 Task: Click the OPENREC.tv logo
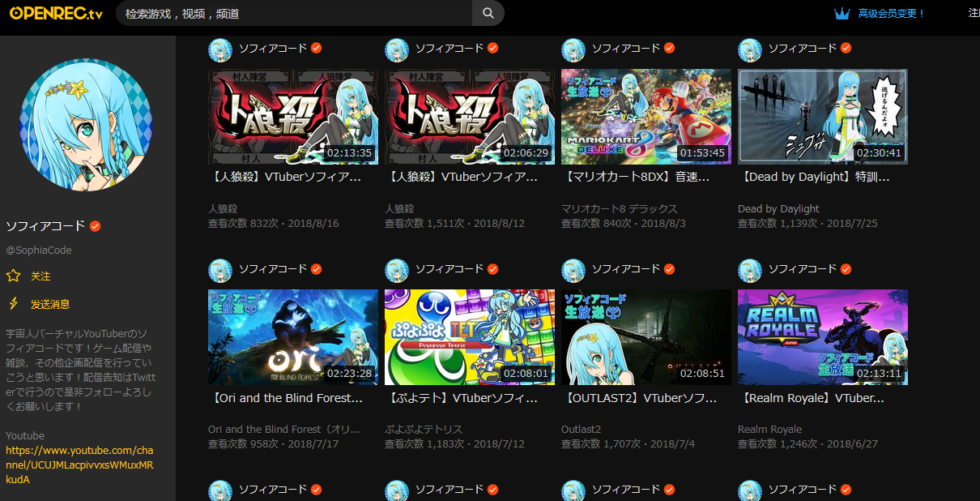[x=56, y=13]
